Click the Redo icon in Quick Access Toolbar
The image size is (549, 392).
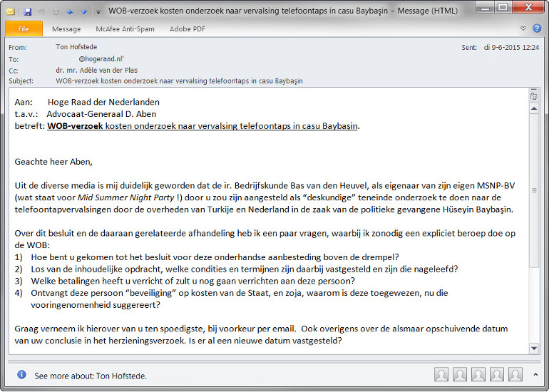[x=56, y=12]
